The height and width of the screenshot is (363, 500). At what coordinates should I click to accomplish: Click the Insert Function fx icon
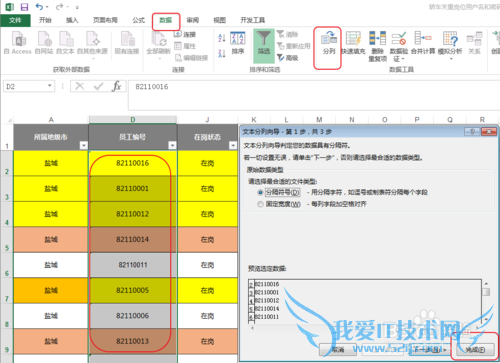click(116, 86)
